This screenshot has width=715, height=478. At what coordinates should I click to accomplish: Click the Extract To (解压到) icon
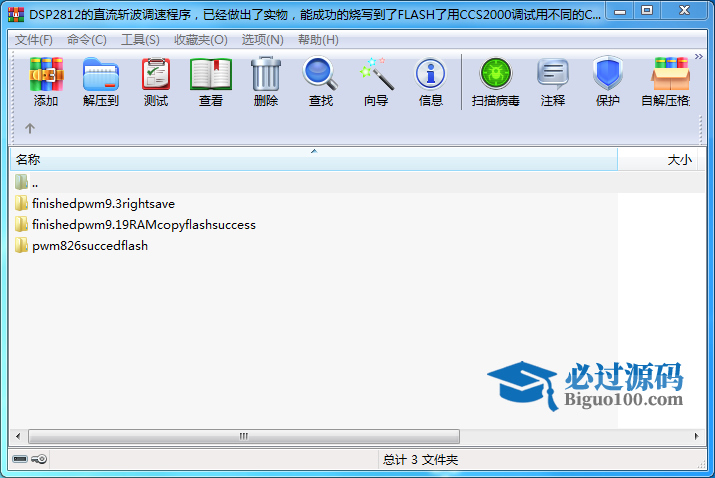(101, 81)
